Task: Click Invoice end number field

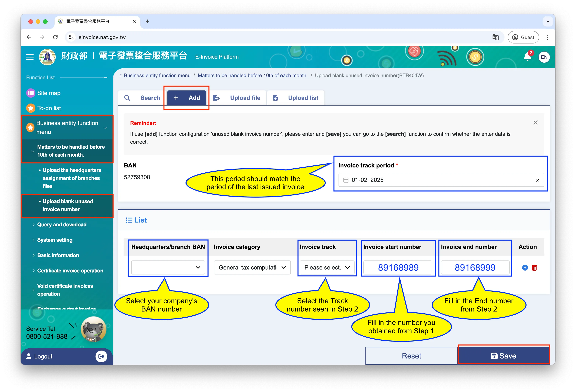Action: 475,267
